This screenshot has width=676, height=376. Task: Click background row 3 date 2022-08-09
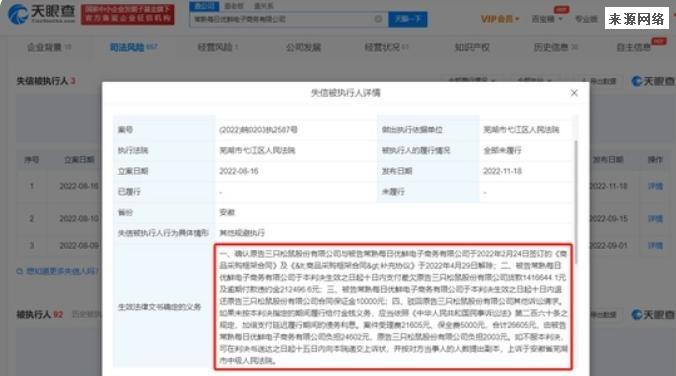point(79,245)
